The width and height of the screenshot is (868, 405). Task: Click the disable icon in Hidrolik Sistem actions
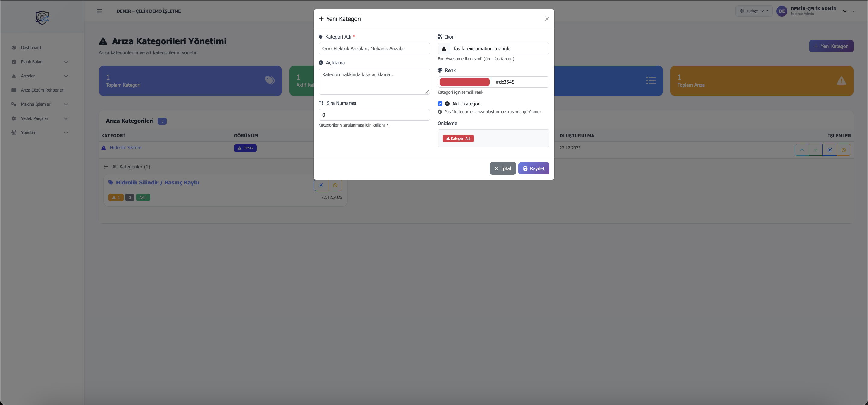[844, 150]
